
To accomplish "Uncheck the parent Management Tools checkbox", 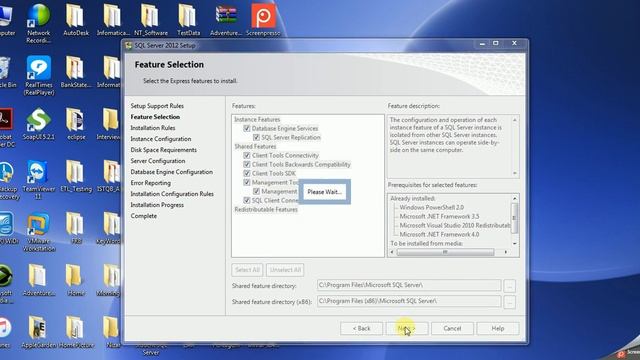I will 247,182.
